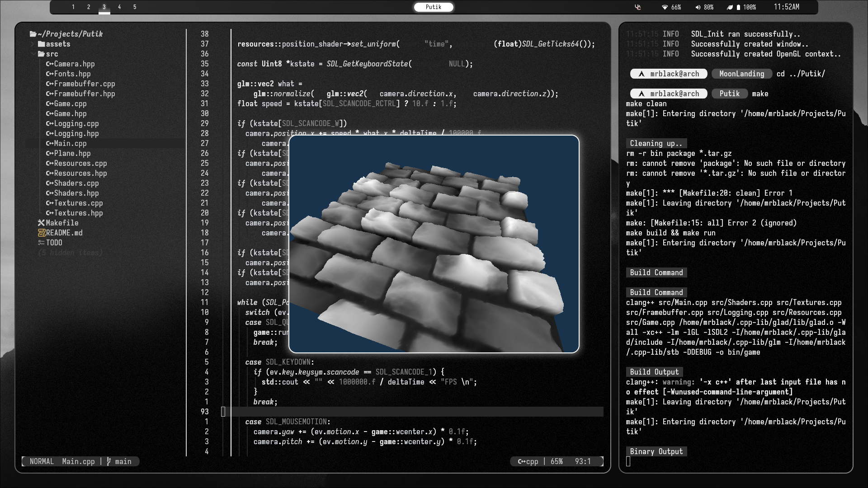Click the volume speaker icon
This screenshot has width=868, height=488.
click(698, 7)
